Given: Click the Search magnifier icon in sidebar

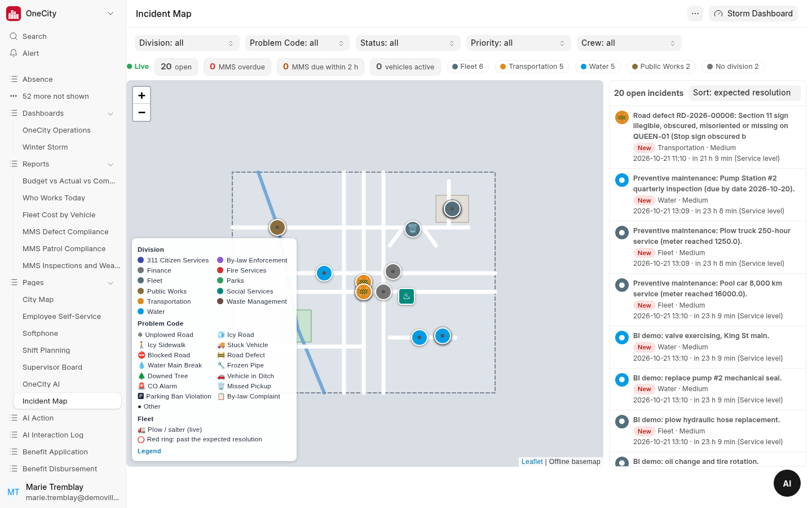Looking at the screenshot, I should click(x=14, y=36).
